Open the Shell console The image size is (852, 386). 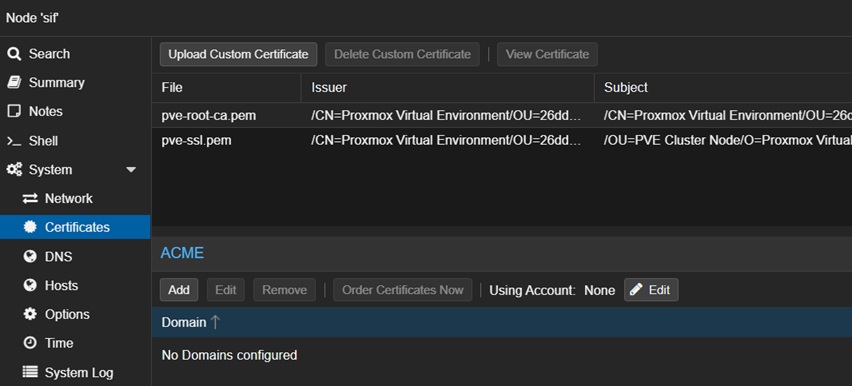75,141
